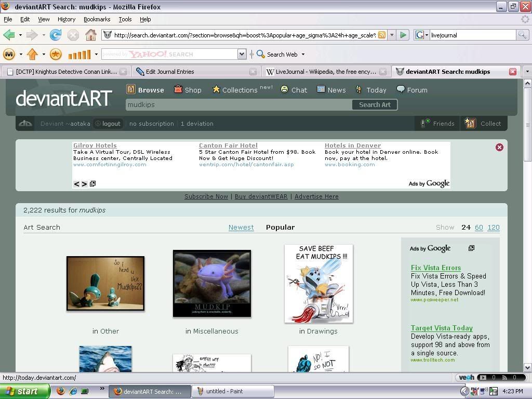Open deviantART News

(x=331, y=89)
